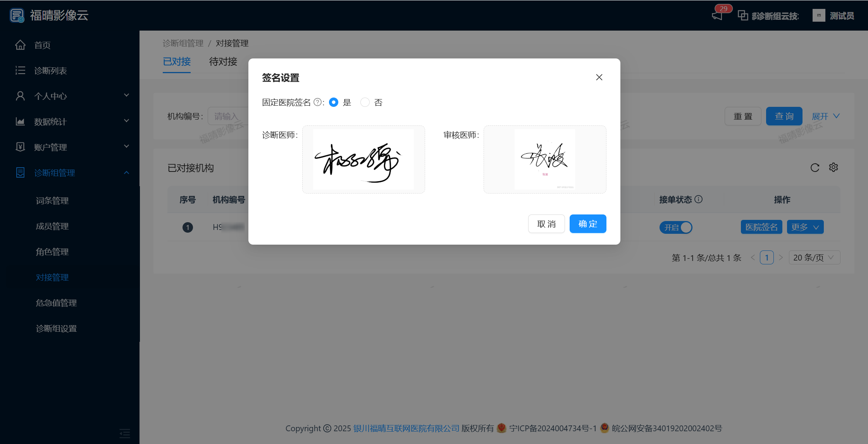Select the 否 radio option

click(x=365, y=102)
